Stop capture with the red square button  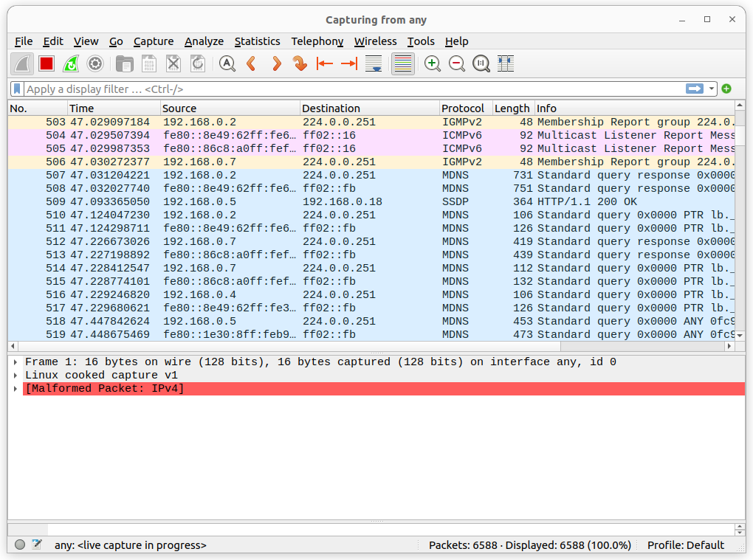[x=47, y=64]
